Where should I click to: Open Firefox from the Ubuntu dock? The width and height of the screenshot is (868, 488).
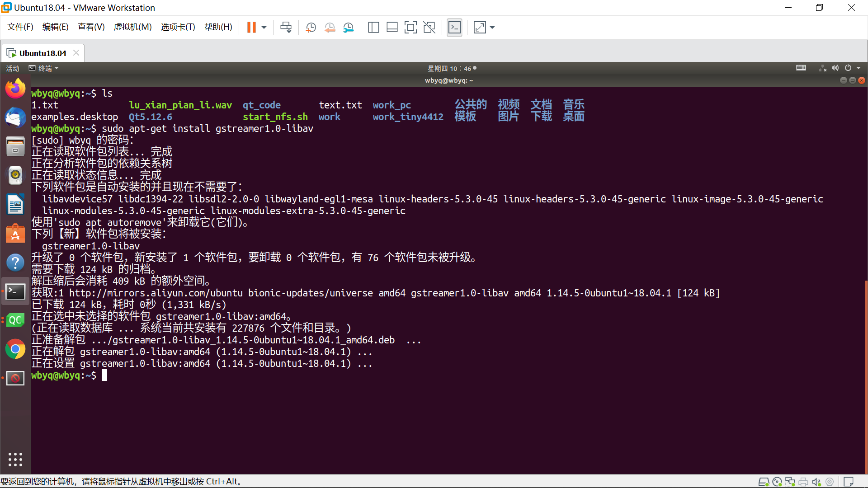(15, 89)
